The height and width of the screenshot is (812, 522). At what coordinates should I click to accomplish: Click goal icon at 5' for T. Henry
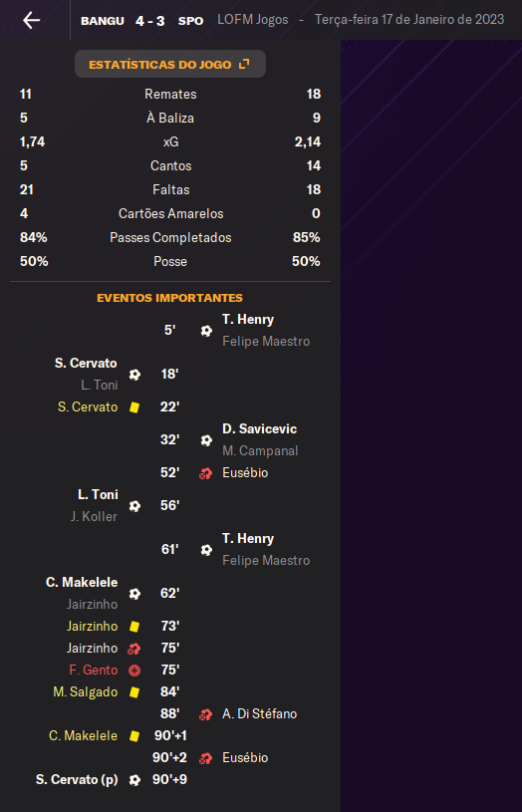click(x=206, y=331)
